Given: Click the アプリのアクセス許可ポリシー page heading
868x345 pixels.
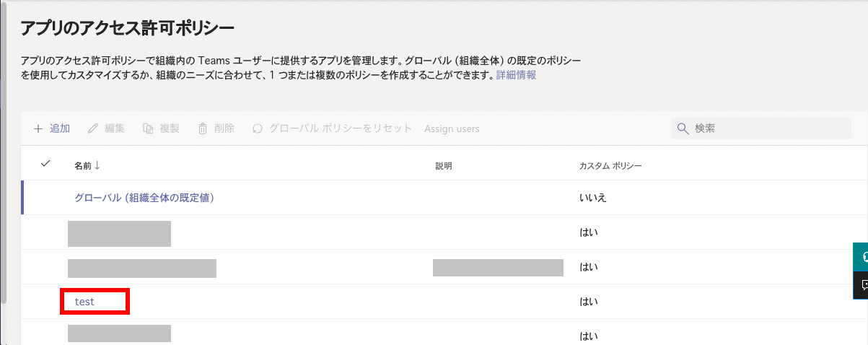Looking at the screenshot, I should click(x=127, y=28).
